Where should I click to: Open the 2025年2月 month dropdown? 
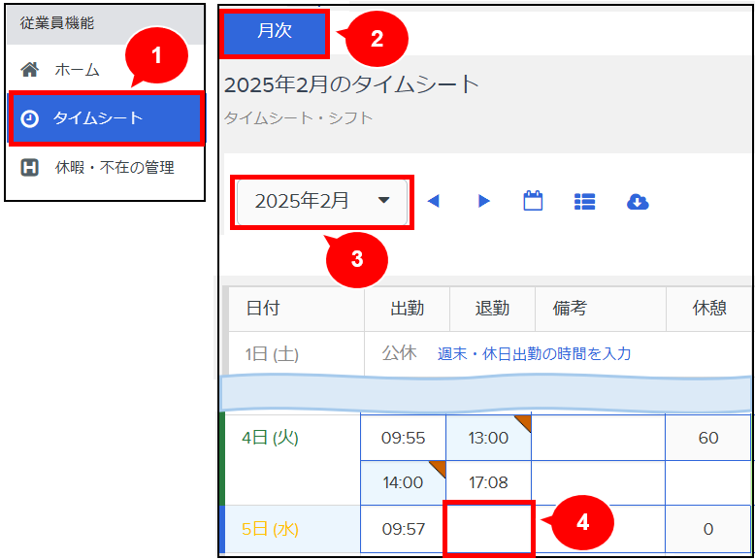[x=321, y=201]
